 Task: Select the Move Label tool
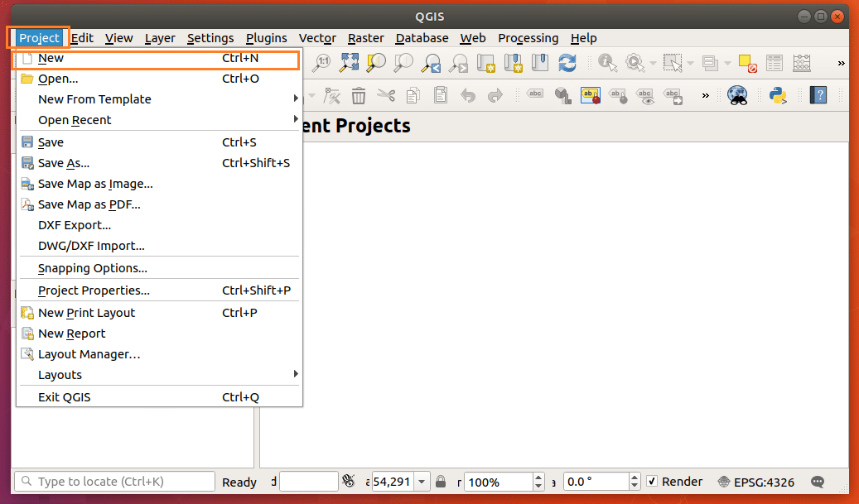click(673, 96)
